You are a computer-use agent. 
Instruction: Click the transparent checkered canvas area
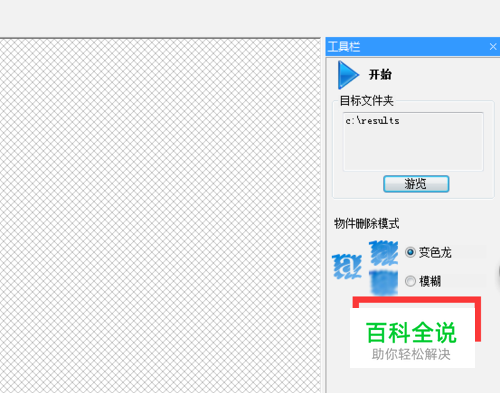click(160, 216)
